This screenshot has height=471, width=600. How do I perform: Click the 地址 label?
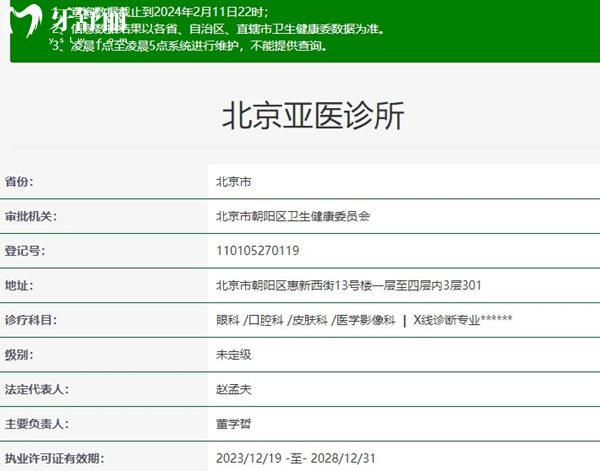pos(19,285)
